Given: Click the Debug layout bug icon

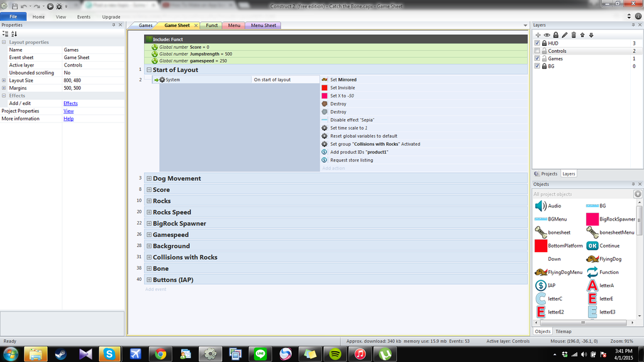Looking at the screenshot, I should (59, 6).
